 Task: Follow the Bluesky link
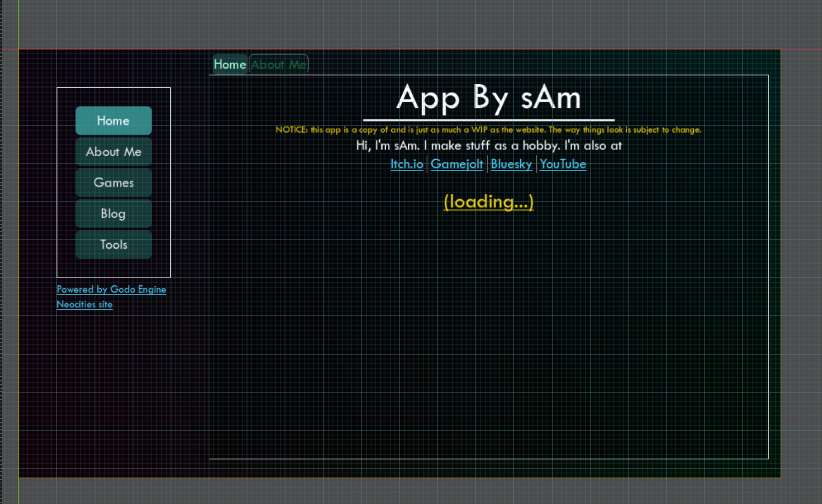(511, 164)
